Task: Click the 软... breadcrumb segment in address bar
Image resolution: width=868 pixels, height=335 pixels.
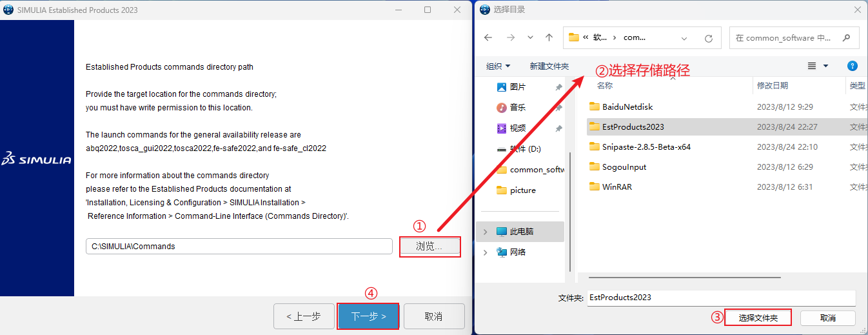Action: (x=600, y=37)
